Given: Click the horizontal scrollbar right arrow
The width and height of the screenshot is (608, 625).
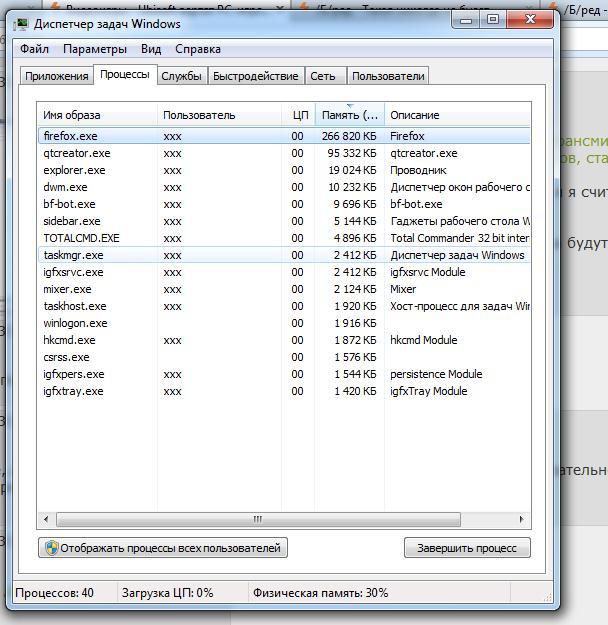Looking at the screenshot, I should coord(521,519).
